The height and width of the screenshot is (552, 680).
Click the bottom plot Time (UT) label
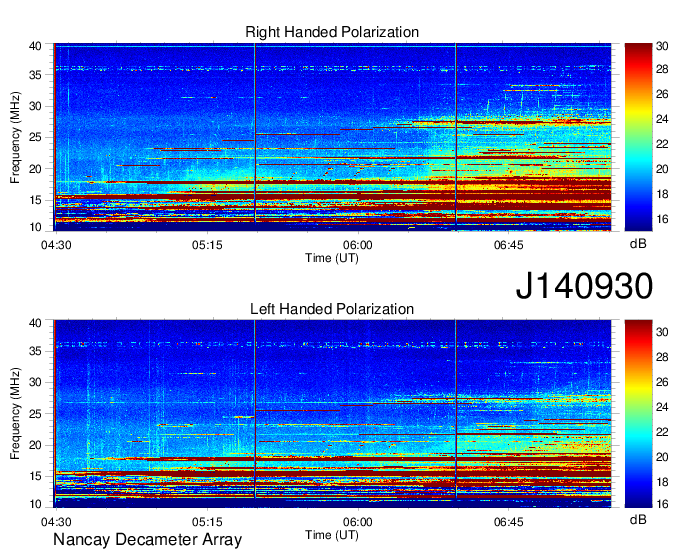(x=332, y=535)
